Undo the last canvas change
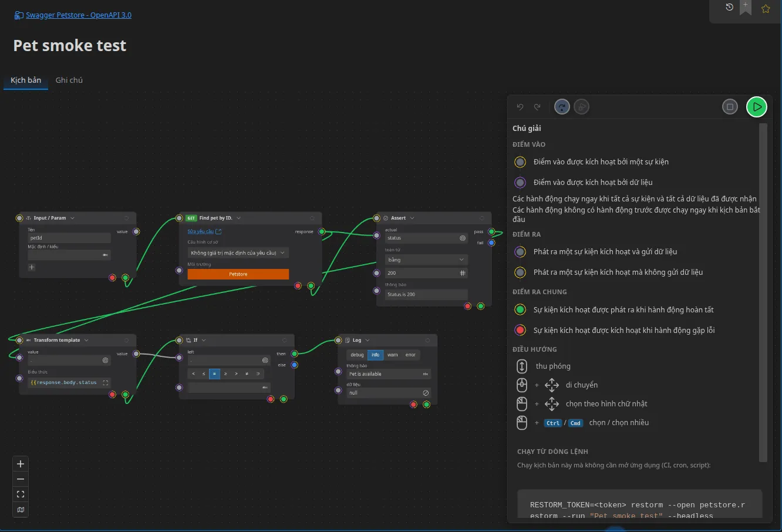This screenshot has width=782, height=532. (520, 107)
